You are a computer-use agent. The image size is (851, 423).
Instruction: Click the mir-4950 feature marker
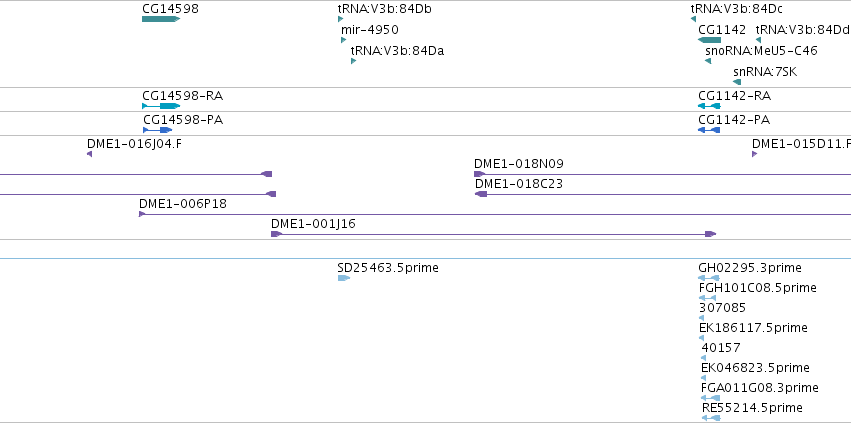[344, 40]
